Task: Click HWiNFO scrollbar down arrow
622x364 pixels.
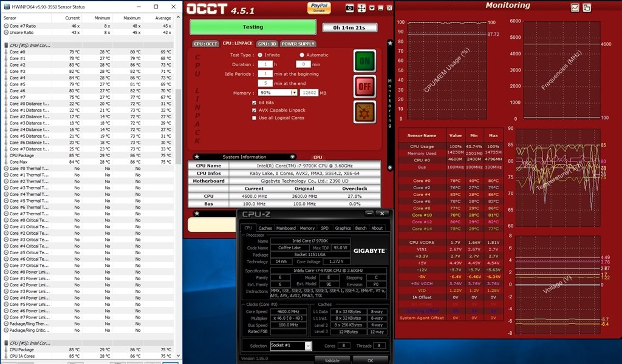Action: [178, 356]
